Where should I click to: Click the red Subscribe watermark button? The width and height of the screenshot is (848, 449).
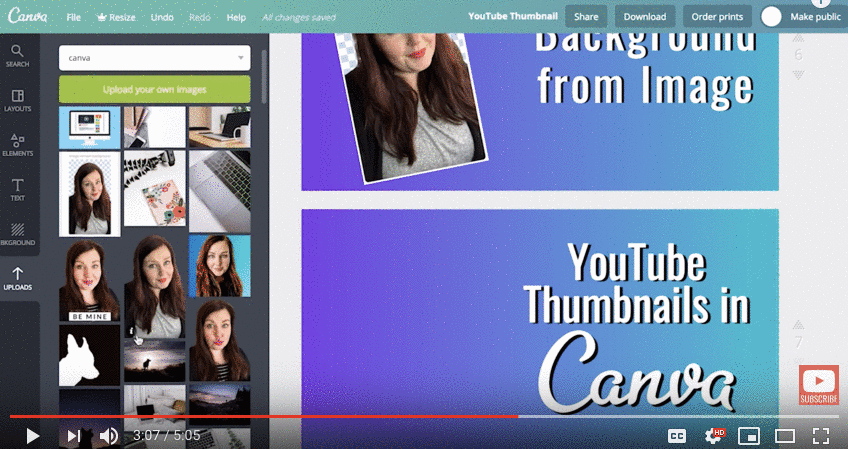[819, 385]
